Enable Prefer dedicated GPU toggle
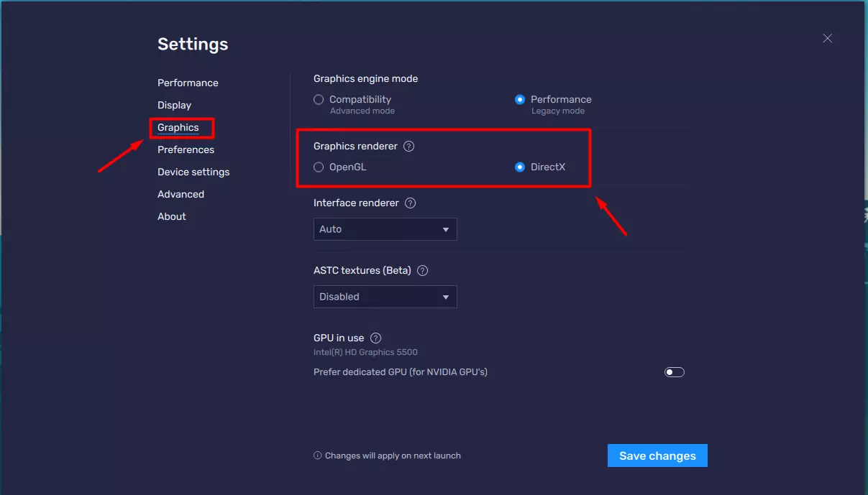868x495 pixels. click(x=674, y=372)
